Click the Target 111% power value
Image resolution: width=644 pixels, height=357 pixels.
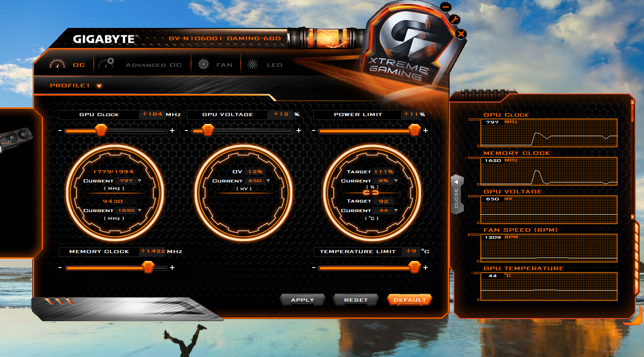384,172
